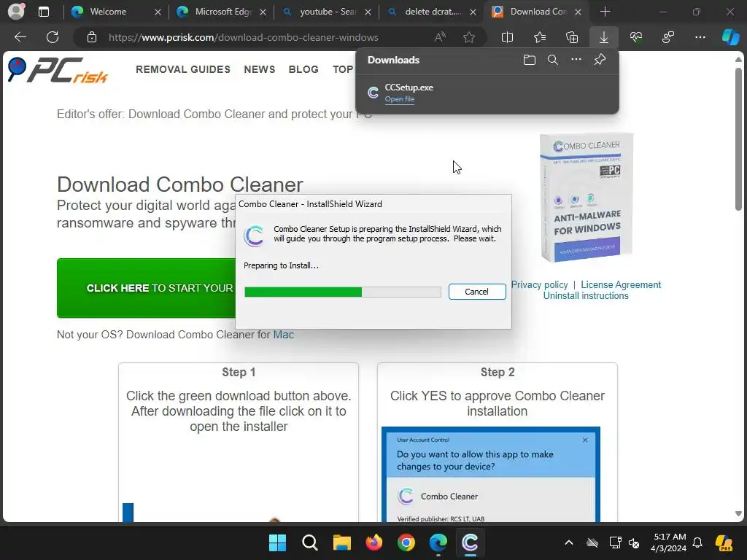This screenshot has width=747, height=560.
Task: Click the page vertical scrollbar
Action: 738,139
